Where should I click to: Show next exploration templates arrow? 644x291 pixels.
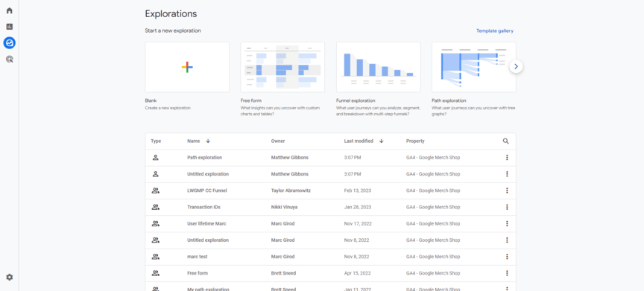(517, 66)
